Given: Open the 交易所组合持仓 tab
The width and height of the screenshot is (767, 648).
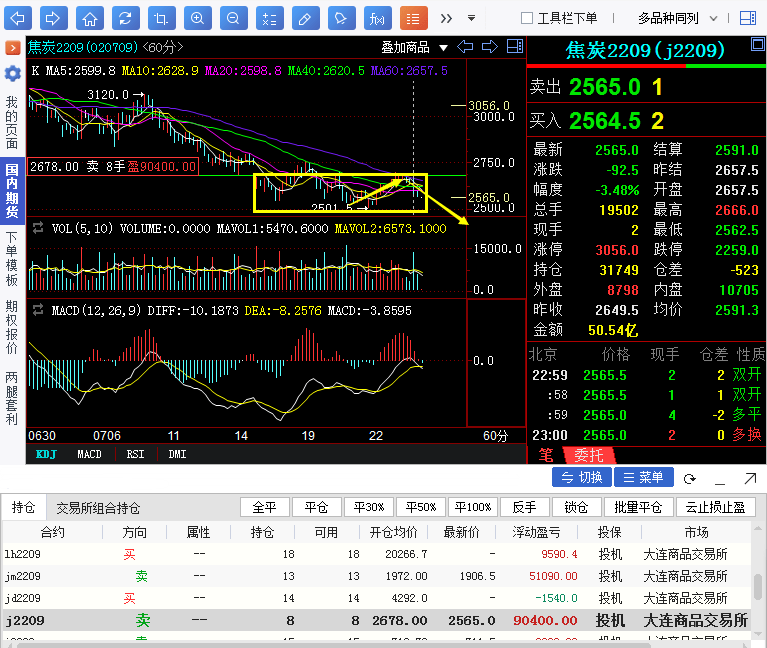Looking at the screenshot, I should point(98,508).
